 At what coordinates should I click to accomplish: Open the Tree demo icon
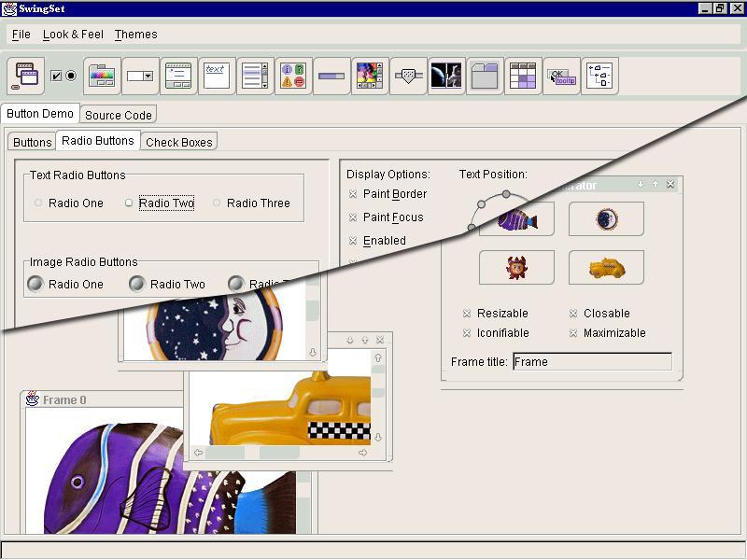pos(599,76)
